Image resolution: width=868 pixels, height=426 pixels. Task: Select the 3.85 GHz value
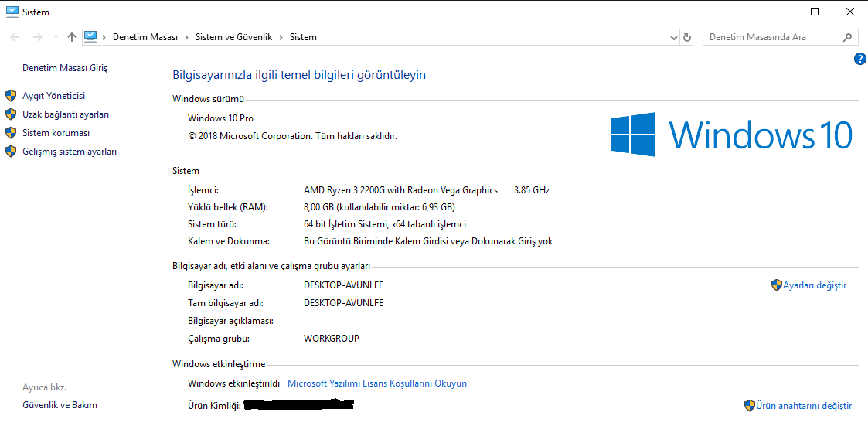(x=532, y=190)
